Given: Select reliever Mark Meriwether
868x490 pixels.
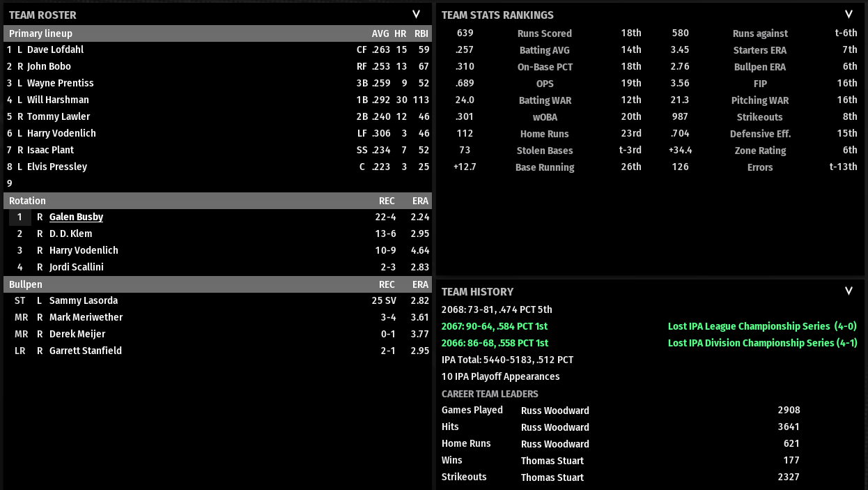Looking at the screenshot, I should click(x=86, y=317).
